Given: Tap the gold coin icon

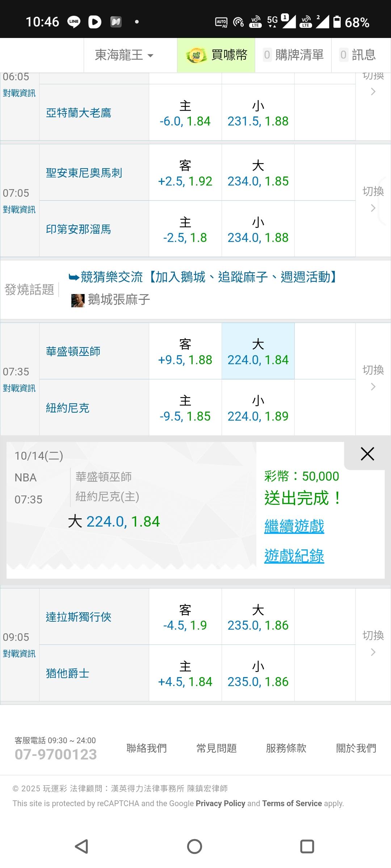Looking at the screenshot, I should click(196, 55).
